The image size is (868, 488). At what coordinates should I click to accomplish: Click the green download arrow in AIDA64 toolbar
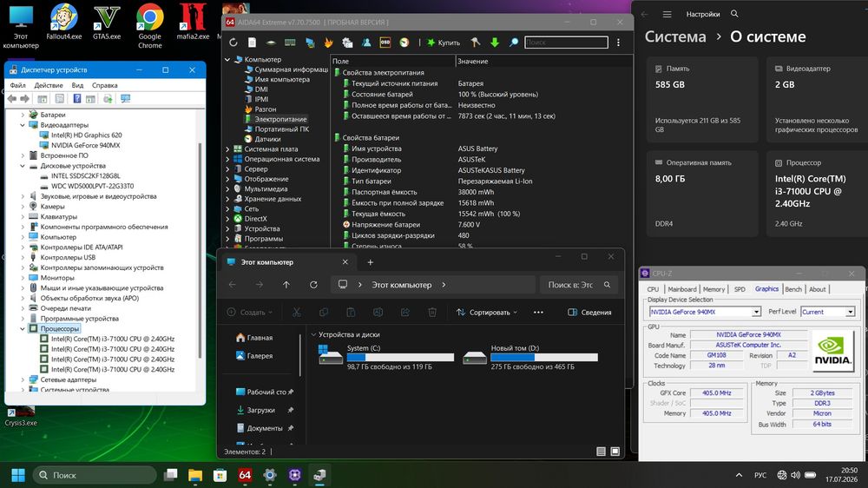coord(495,42)
